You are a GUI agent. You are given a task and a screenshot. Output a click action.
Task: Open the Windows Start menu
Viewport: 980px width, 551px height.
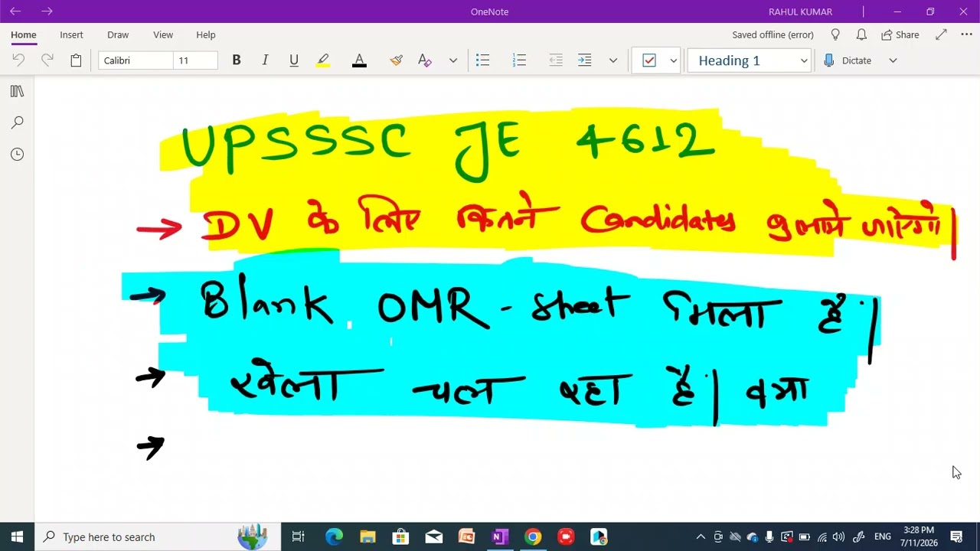17,536
